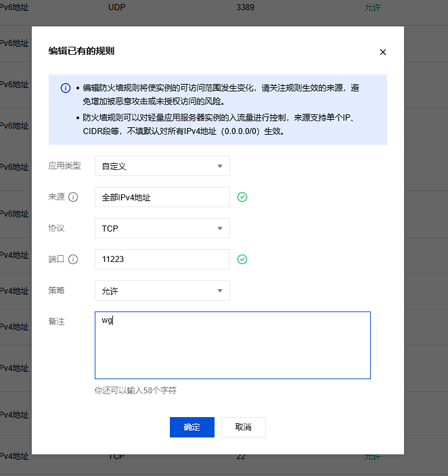Click the 备注 field label

[56, 321]
